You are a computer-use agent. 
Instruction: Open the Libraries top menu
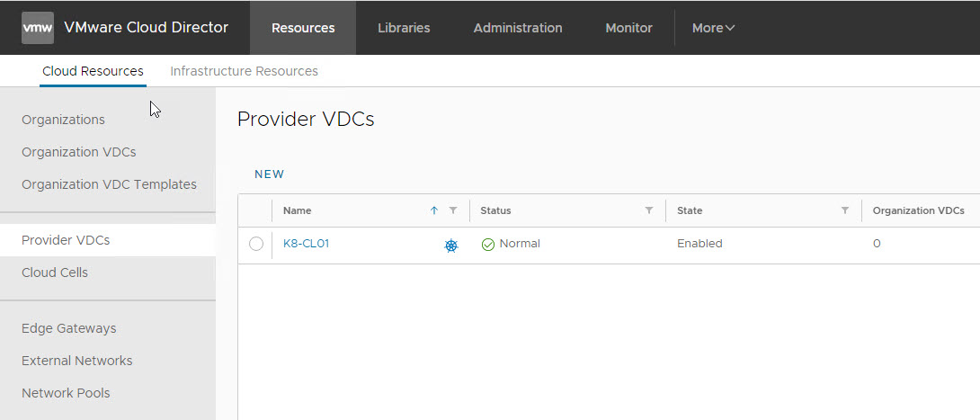tap(404, 28)
